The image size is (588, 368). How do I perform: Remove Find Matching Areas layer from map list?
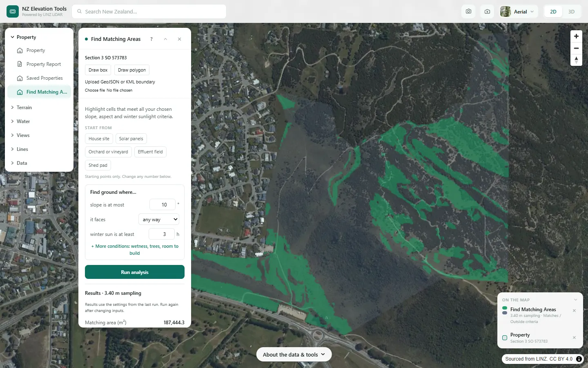(x=574, y=311)
